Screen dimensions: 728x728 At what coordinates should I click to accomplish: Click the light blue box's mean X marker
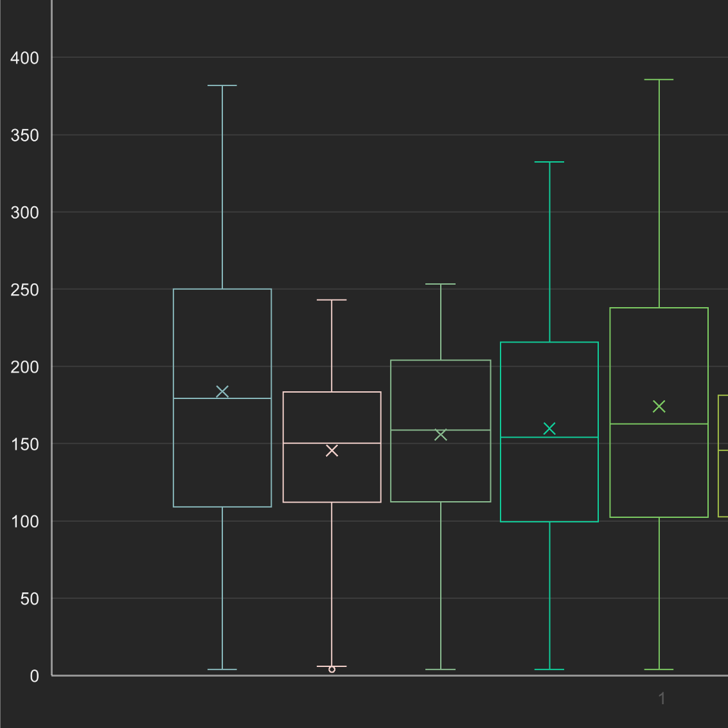click(x=222, y=391)
